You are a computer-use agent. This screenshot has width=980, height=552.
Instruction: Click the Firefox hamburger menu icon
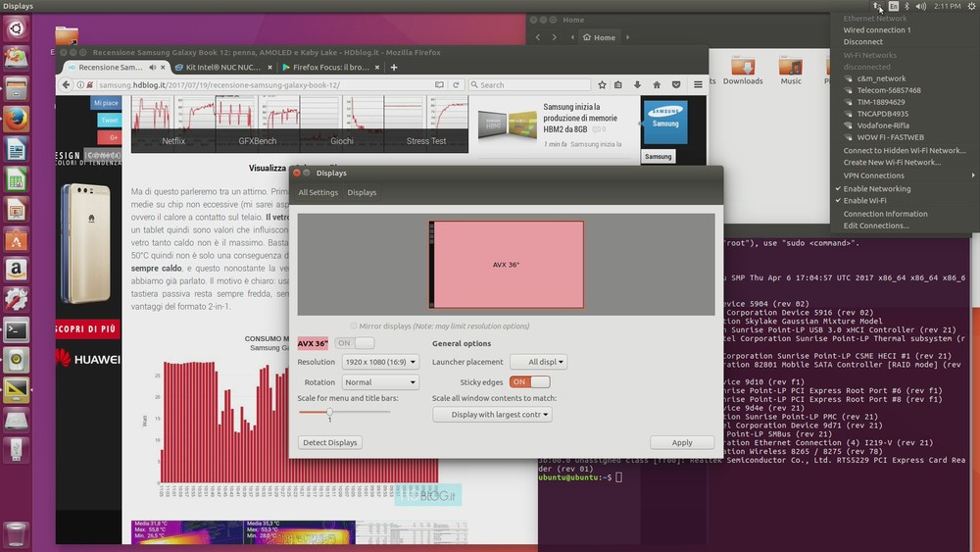click(x=698, y=85)
